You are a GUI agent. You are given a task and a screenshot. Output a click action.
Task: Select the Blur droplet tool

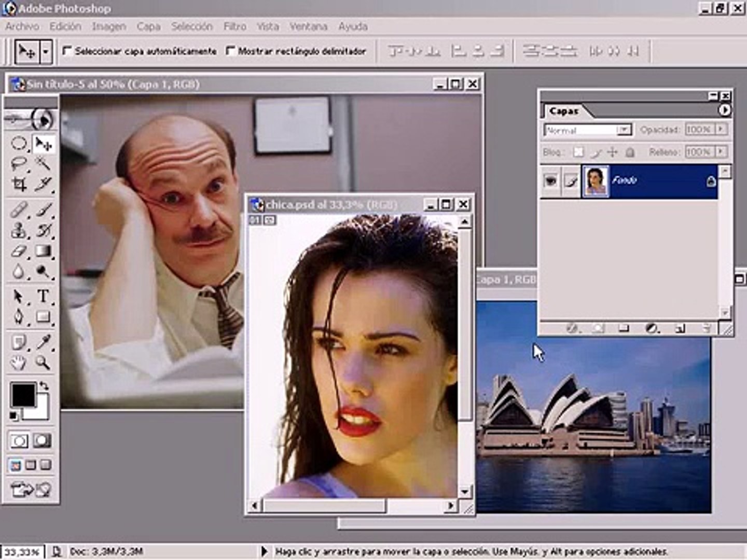19,271
